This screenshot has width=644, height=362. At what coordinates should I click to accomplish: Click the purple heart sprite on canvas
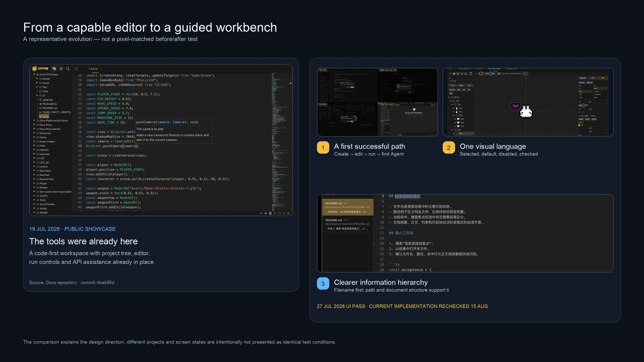516,106
